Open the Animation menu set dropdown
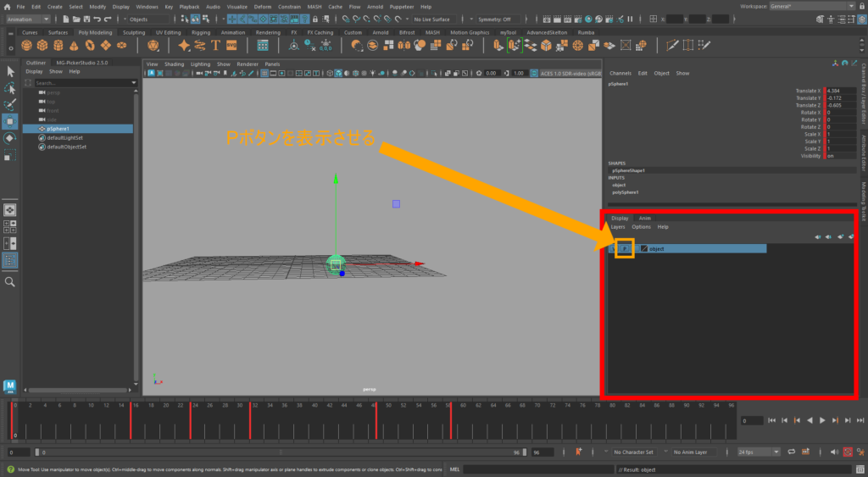The height and width of the screenshot is (477, 868). point(30,19)
